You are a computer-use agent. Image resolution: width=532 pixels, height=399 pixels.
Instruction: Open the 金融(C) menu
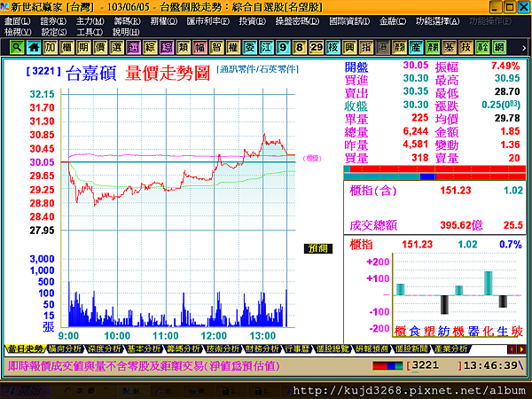point(393,21)
